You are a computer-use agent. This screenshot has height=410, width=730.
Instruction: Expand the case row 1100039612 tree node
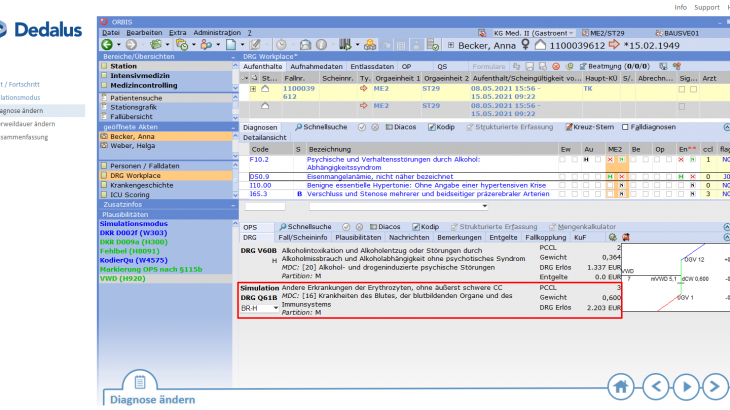(x=254, y=90)
